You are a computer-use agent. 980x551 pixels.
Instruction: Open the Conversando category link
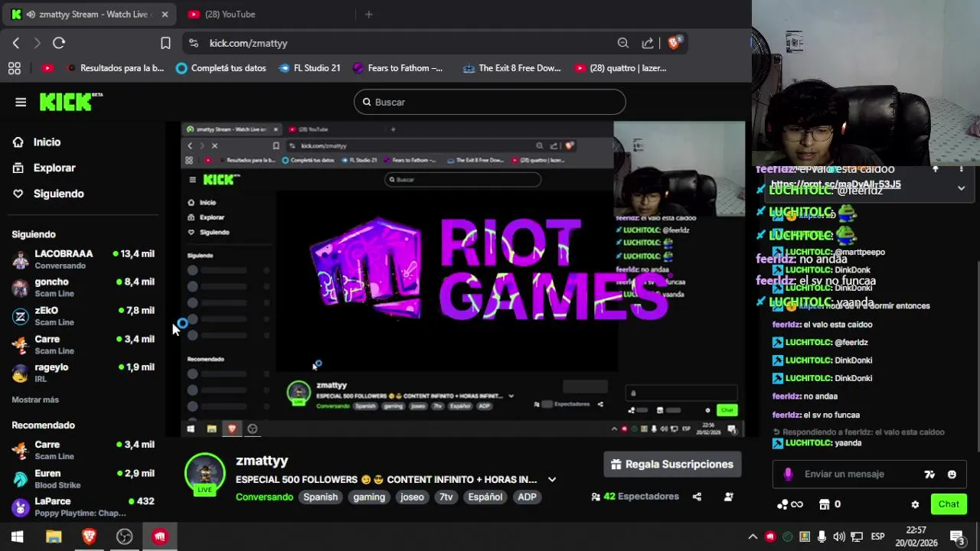(264, 497)
